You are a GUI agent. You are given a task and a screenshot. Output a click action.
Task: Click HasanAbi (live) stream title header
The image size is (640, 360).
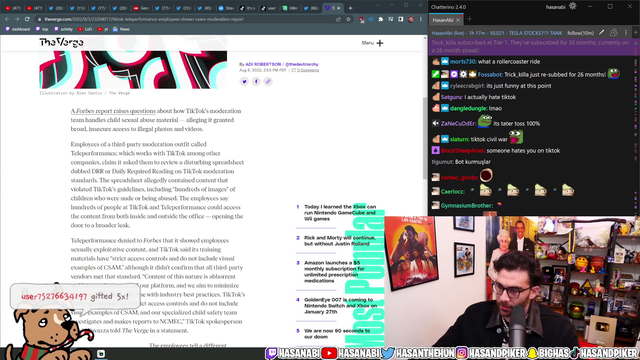click(x=497, y=33)
